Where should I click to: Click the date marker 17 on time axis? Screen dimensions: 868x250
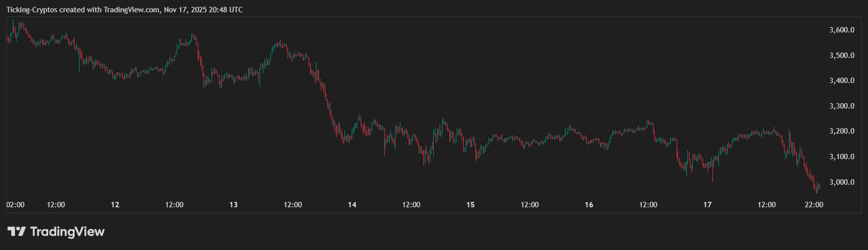[x=707, y=205]
